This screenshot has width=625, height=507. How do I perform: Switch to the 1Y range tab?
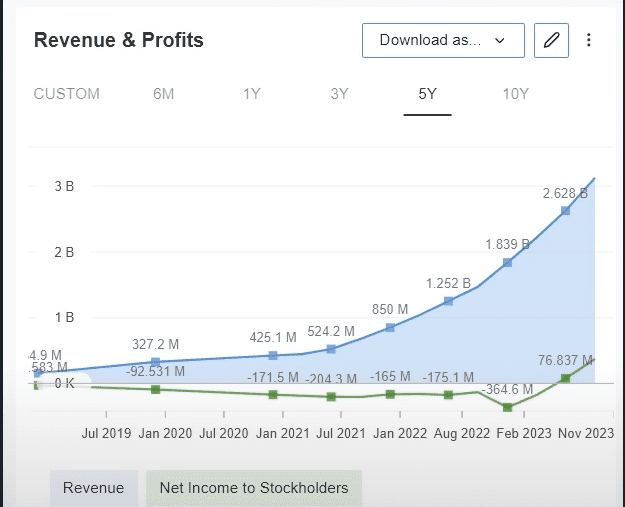[252, 94]
